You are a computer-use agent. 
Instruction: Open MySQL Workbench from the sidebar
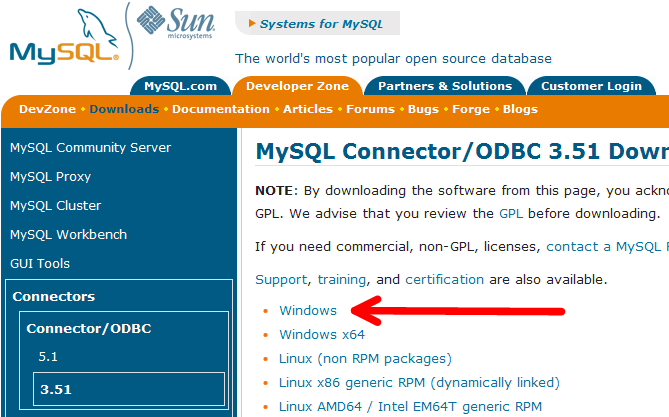coord(68,235)
